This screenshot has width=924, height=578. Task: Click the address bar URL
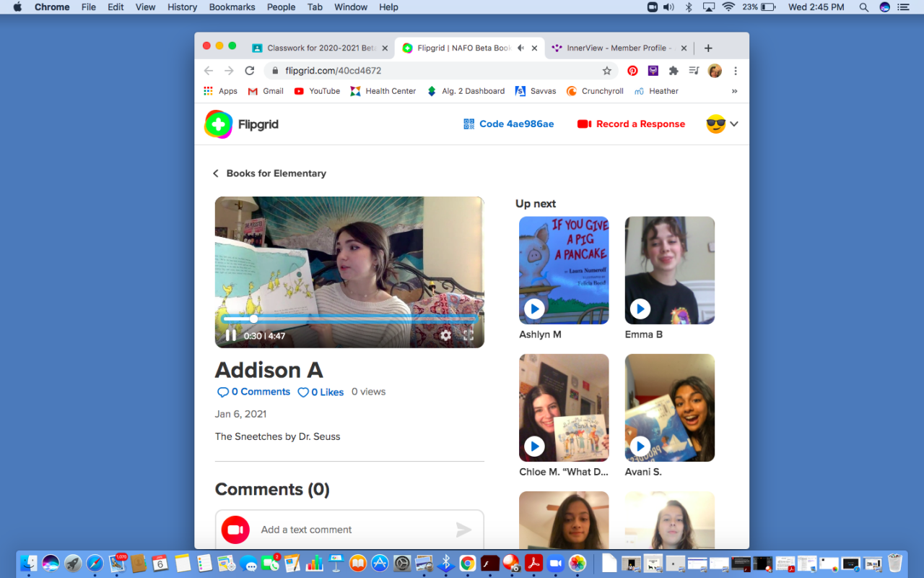(x=333, y=71)
